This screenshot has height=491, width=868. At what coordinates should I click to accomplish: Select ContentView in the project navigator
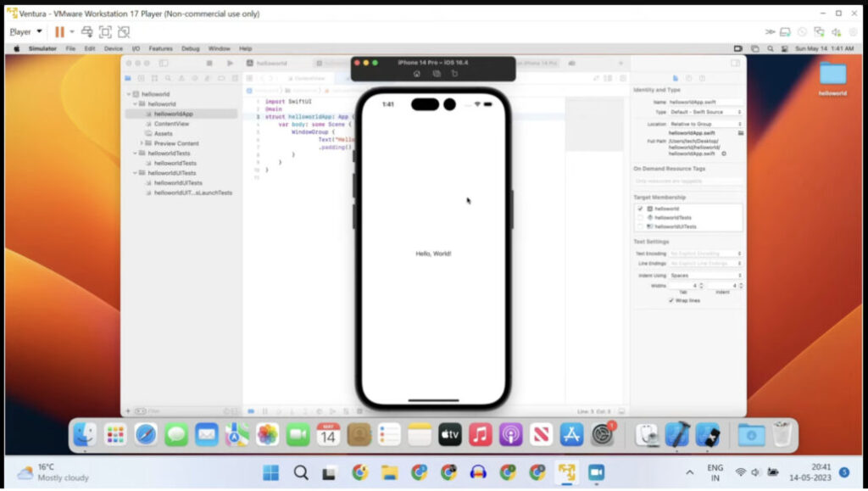click(x=171, y=124)
